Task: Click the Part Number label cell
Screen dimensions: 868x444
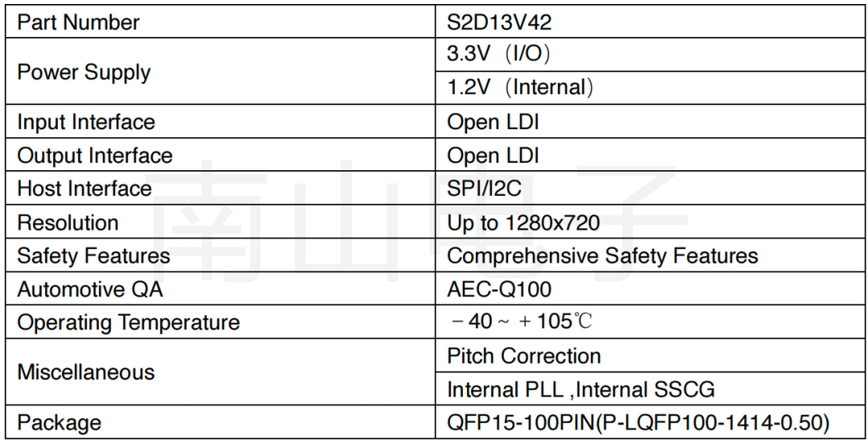Action: pyautogui.click(x=79, y=22)
